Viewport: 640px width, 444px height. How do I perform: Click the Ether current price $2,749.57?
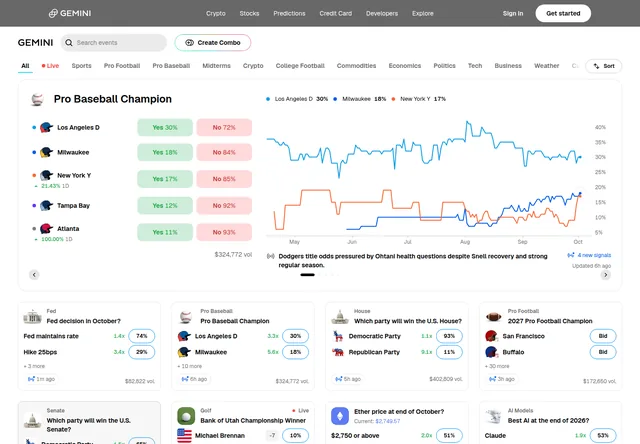pos(388,421)
